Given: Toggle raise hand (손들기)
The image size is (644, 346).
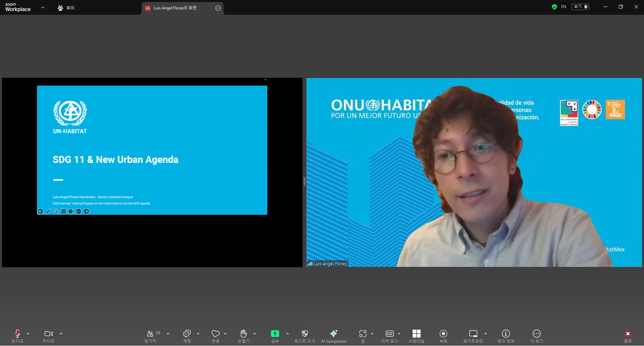Looking at the screenshot, I should pos(244,336).
